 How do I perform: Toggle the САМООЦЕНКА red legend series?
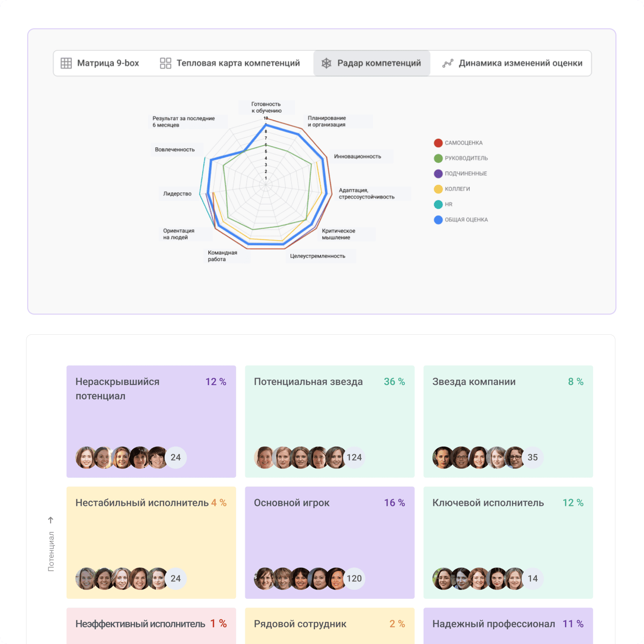click(438, 143)
